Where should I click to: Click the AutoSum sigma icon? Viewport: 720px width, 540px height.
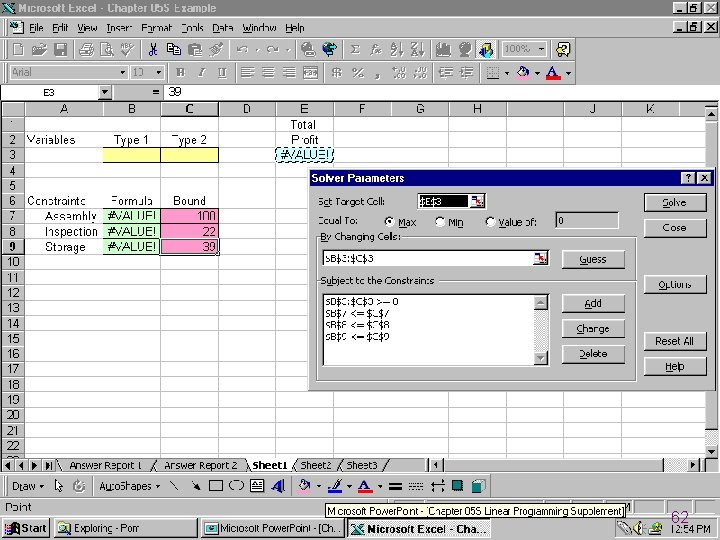click(354, 49)
